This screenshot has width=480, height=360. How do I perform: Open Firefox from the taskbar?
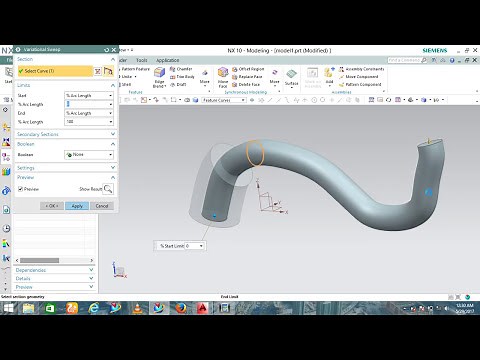pyautogui.click(x=181, y=308)
